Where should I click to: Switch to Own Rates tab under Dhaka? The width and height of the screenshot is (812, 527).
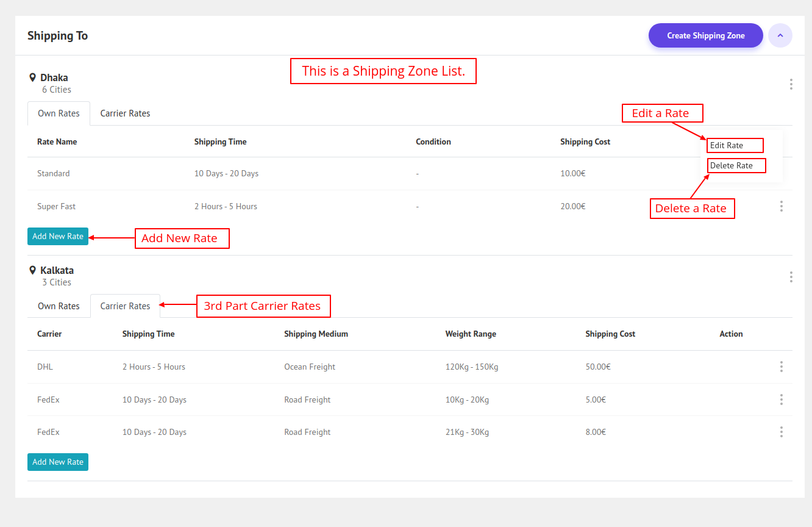coord(59,113)
